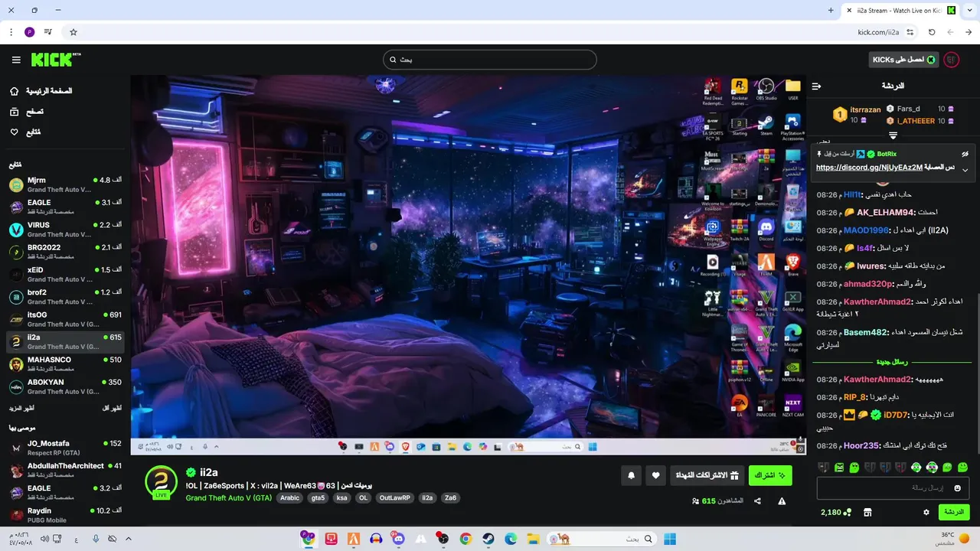Click the green اشتراك subscribe button
The width and height of the screenshot is (980, 551).
tap(770, 475)
